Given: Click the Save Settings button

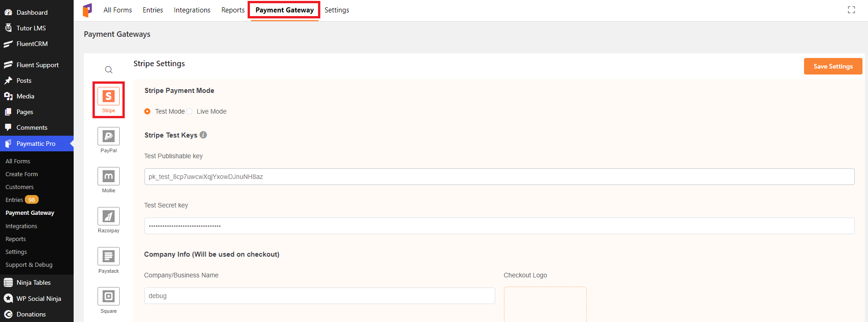Looking at the screenshot, I should tap(833, 66).
